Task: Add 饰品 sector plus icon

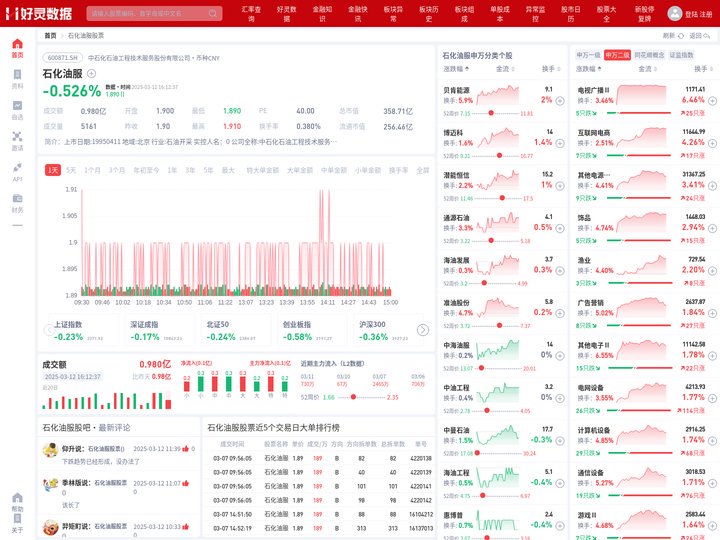Action: point(712,228)
